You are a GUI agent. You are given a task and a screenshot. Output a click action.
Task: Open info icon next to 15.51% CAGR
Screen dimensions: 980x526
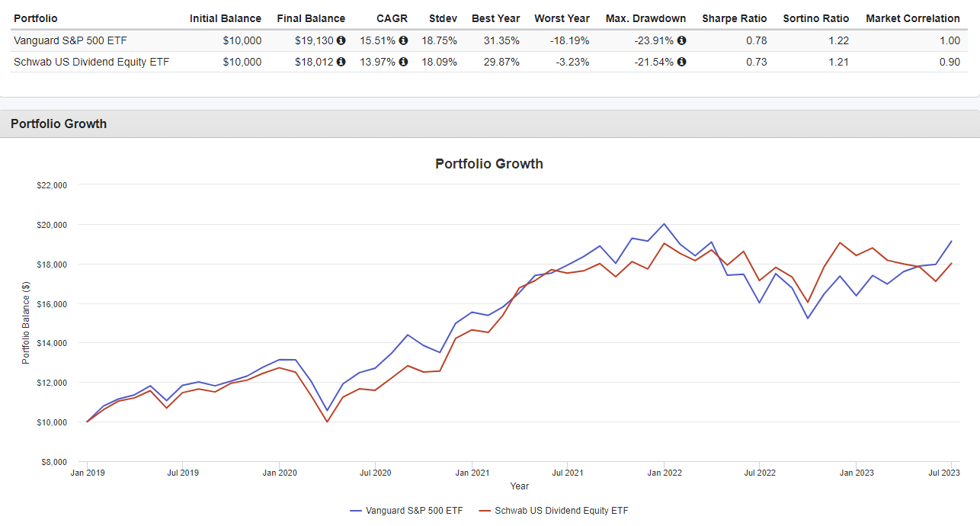pos(403,40)
